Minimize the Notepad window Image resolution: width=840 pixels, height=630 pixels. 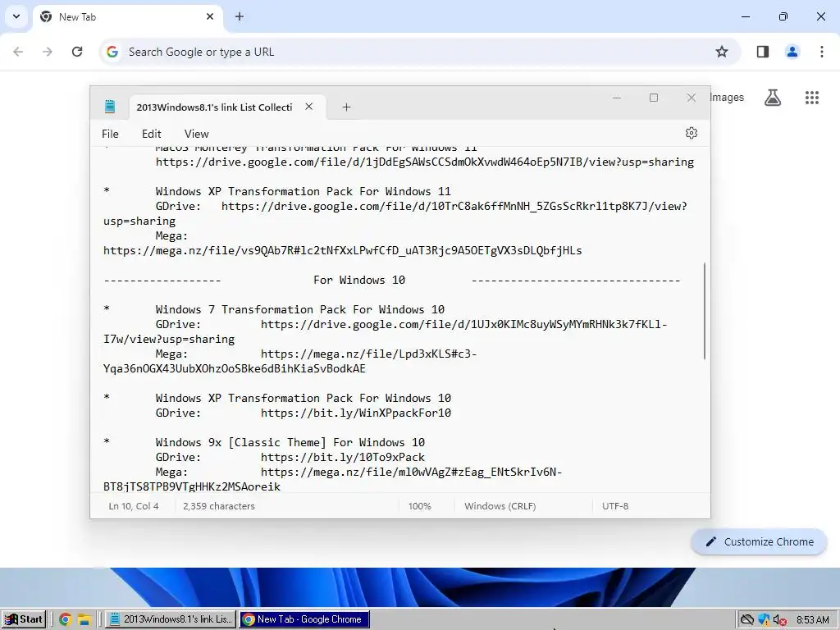click(x=617, y=98)
